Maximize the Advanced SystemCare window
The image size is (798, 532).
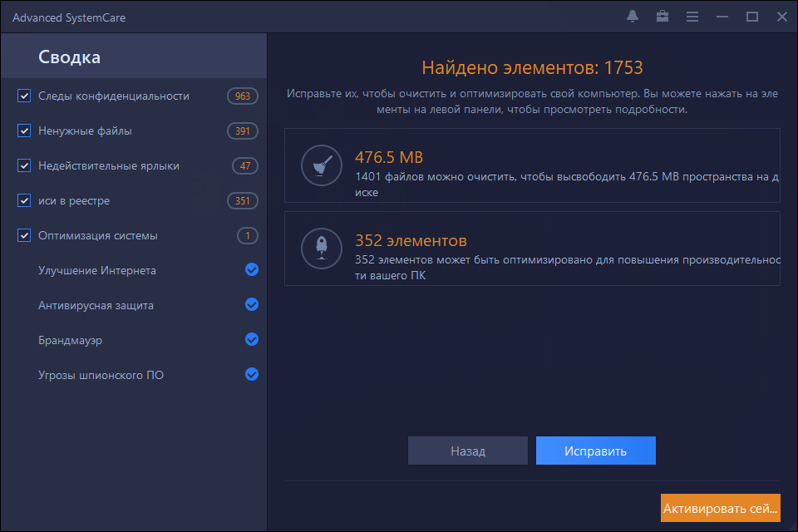752,17
